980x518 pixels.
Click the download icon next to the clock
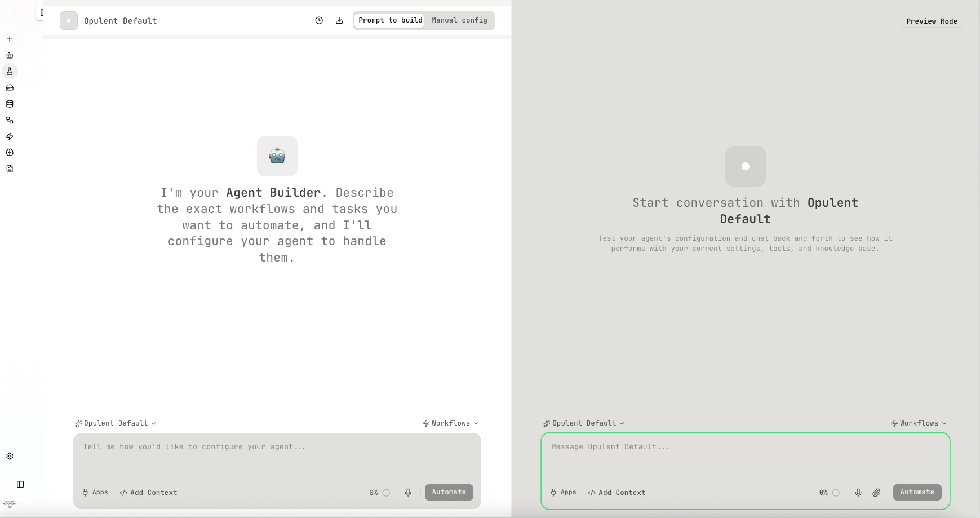[339, 20]
